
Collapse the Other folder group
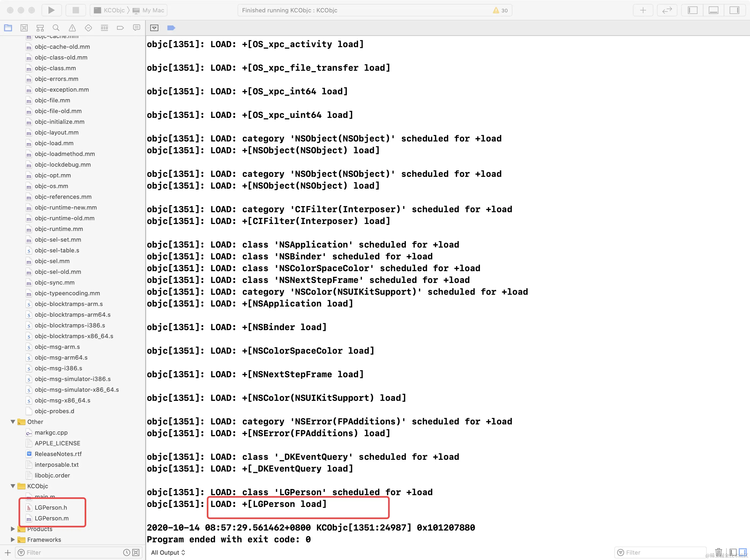tap(13, 422)
